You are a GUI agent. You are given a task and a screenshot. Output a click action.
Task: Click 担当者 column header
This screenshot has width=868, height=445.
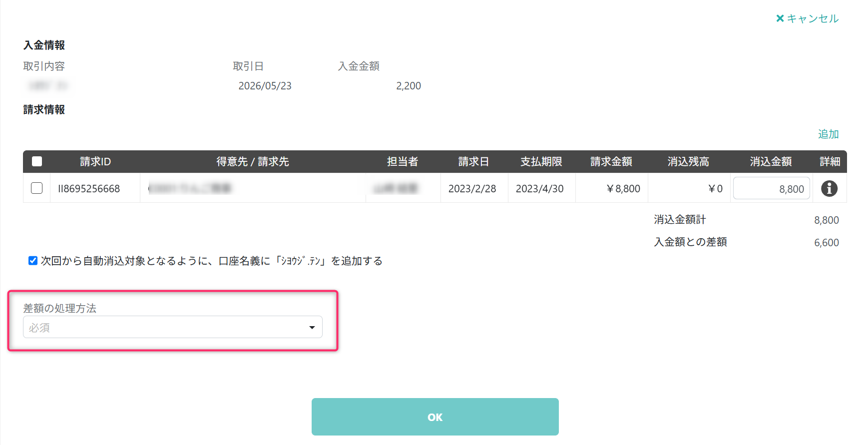click(403, 161)
